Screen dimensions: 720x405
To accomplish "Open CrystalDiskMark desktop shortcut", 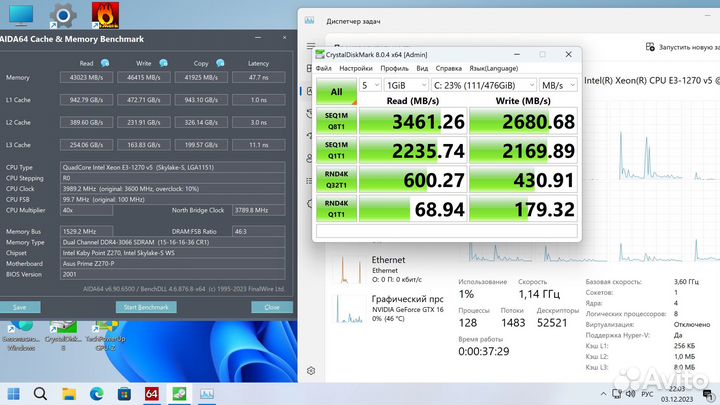I will coord(63,336).
